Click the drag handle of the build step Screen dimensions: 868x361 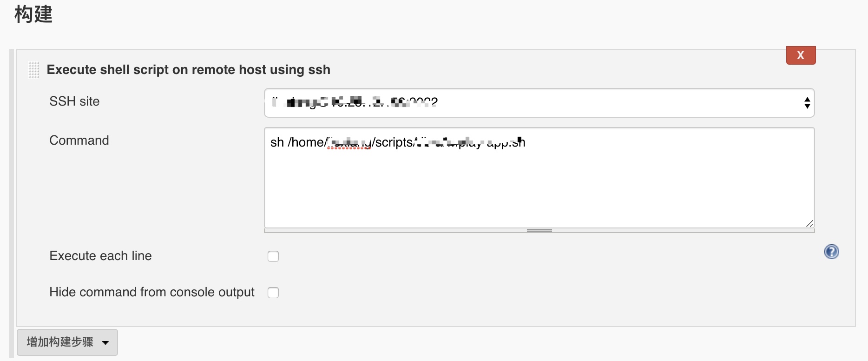tap(34, 70)
